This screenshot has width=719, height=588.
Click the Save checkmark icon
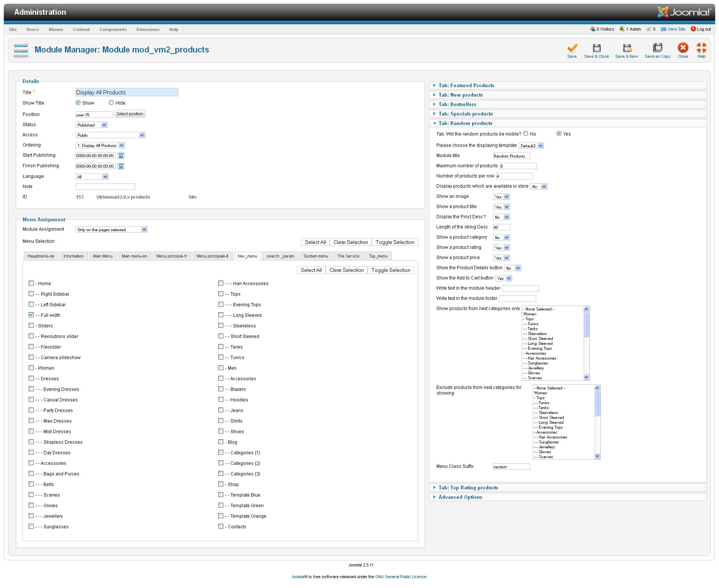[x=572, y=48]
